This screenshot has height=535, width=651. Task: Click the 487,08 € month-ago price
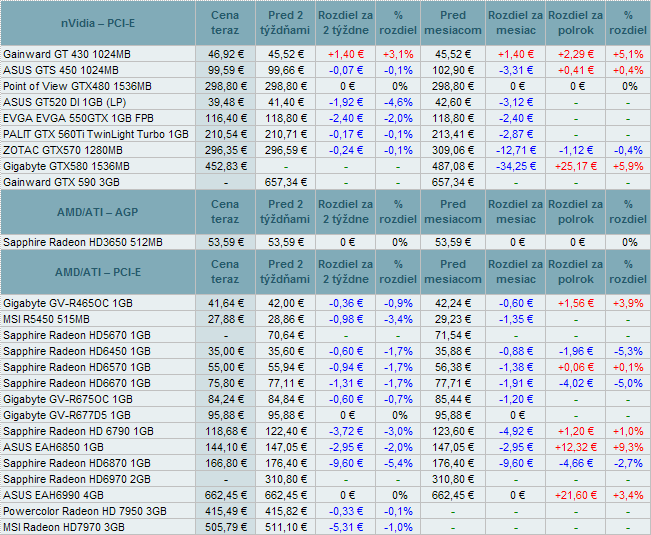[453, 166]
